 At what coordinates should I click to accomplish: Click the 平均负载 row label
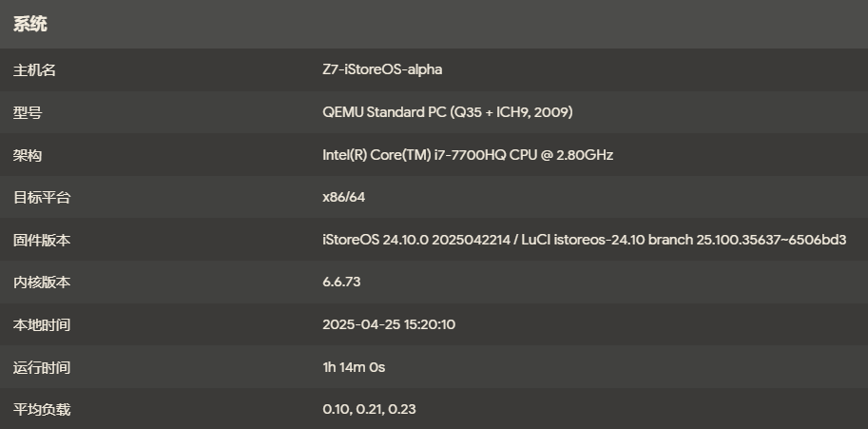pos(41,410)
